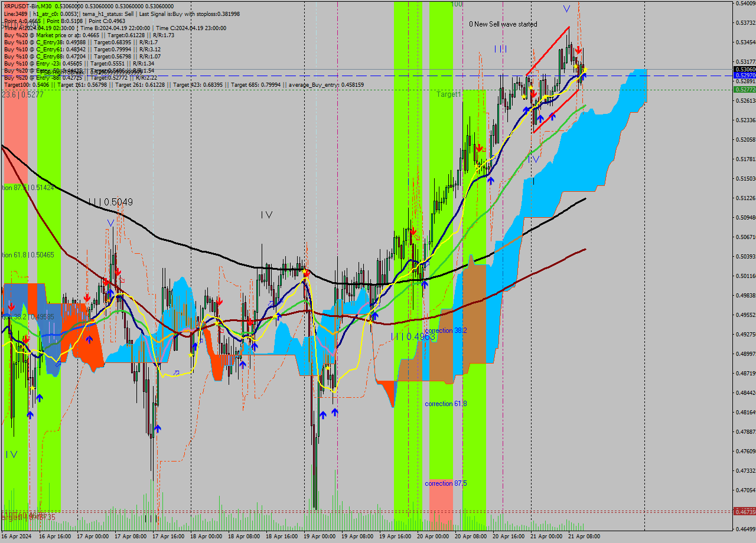Click the 0.50670 price axis label
Screen dimensions: 756x543
coord(745,237)
